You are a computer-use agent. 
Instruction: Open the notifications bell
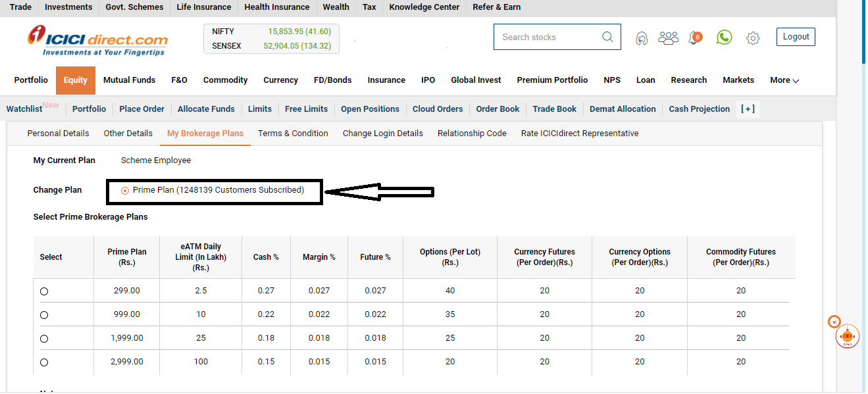pyautogui.click(x=694, y=38)
